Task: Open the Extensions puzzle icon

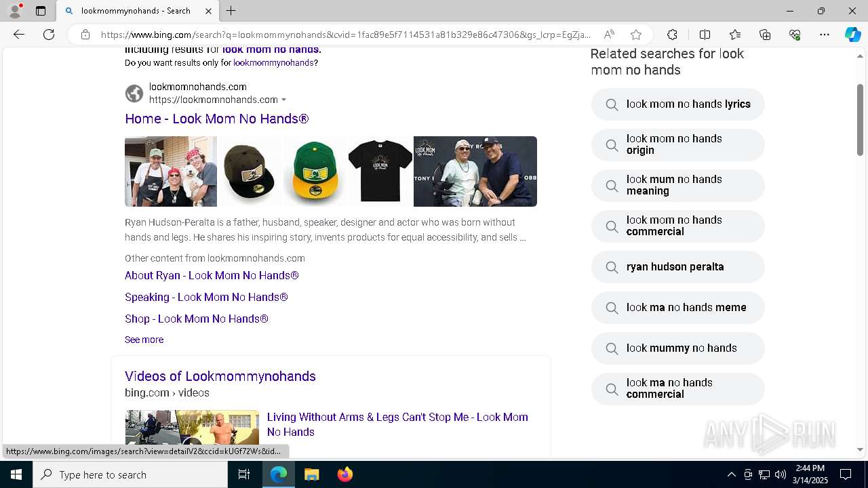Action: (x=672, y=35)
